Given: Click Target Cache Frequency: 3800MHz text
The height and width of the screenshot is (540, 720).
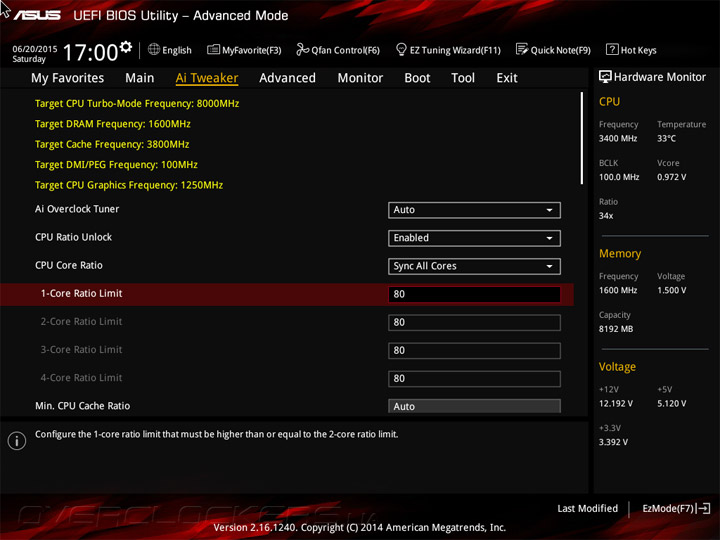Looking at the screenshot, I should (x=112, y=144).
